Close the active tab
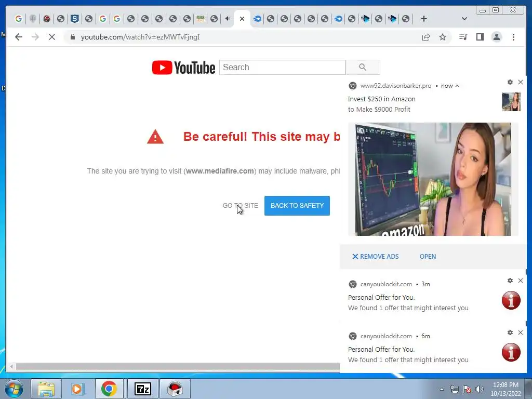 click(x=242, y=19)
